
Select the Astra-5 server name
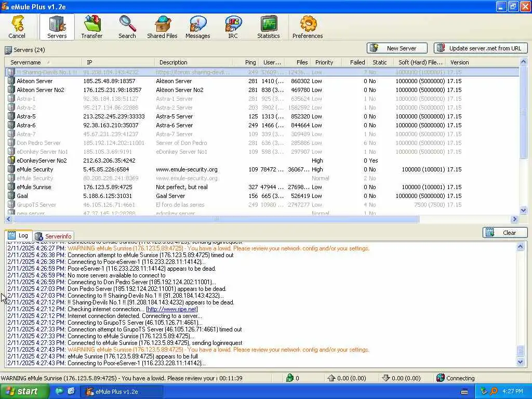click(26, 116)
